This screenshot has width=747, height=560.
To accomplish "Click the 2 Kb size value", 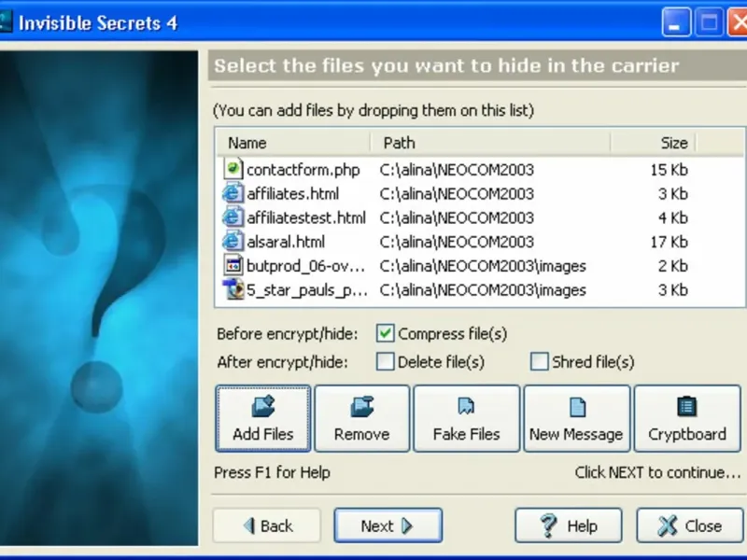I will coord(673,266).
